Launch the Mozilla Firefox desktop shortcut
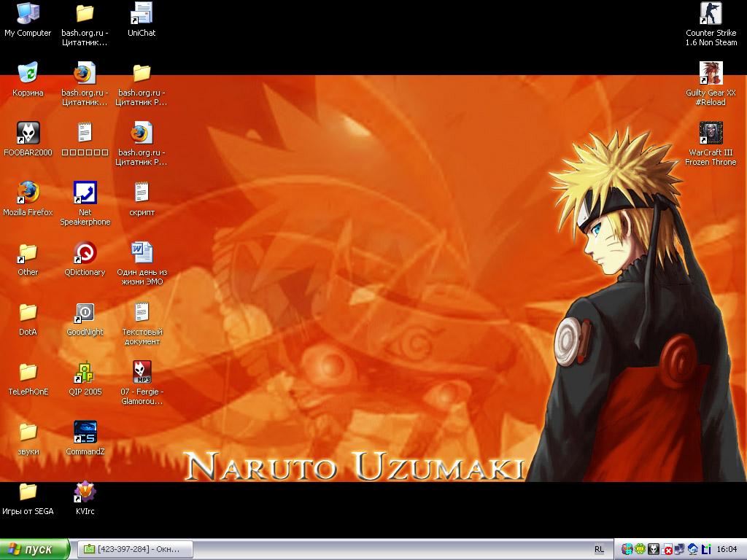Image resolution: width=747 pixels, height=560 pixels. (28, 199)
